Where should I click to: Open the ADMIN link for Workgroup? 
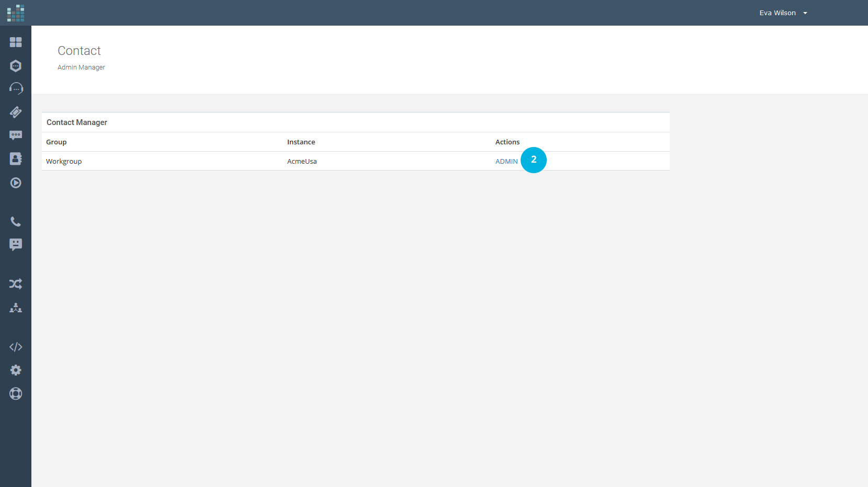pos(506,161)
